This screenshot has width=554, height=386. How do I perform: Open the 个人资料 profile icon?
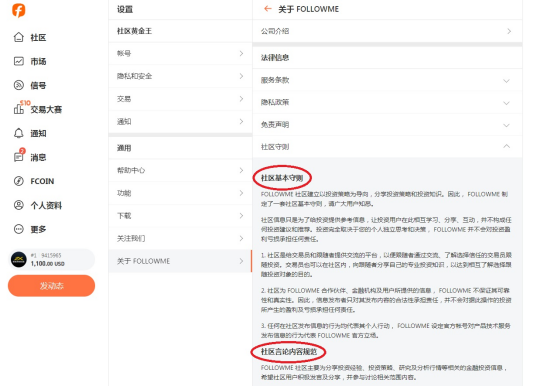19,205
